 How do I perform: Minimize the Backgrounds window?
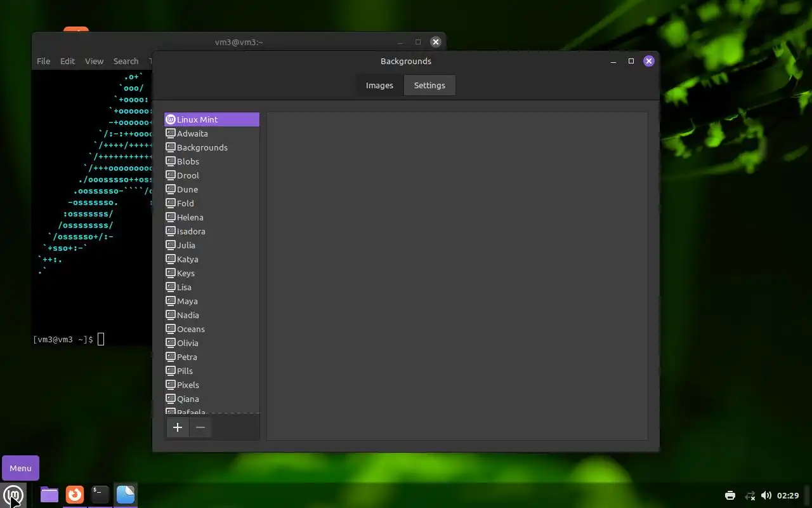613,61
